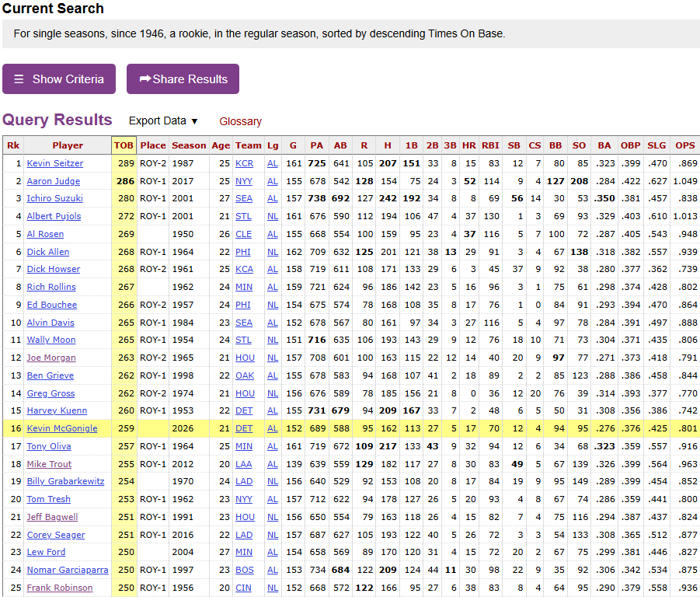The height and width of the screenshot is (597, 700).
Task: Open the Glossary link
Action: [x=240, y=121]
